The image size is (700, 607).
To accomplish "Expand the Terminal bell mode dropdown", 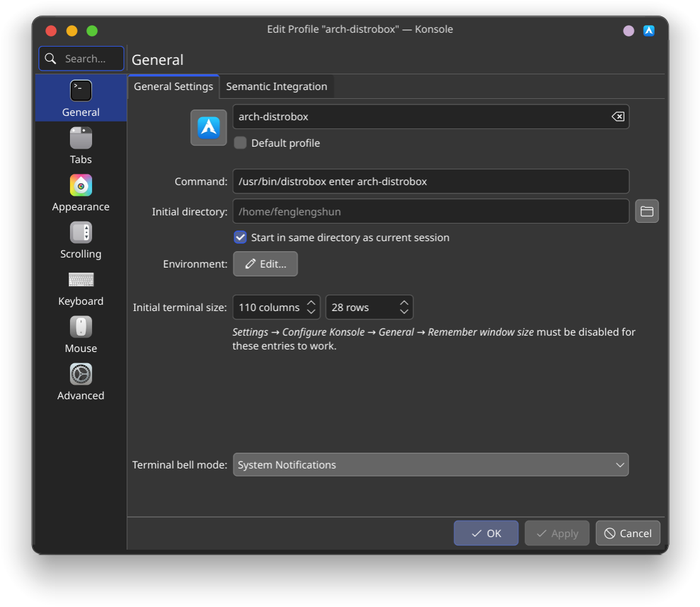I will click(431, 465).
